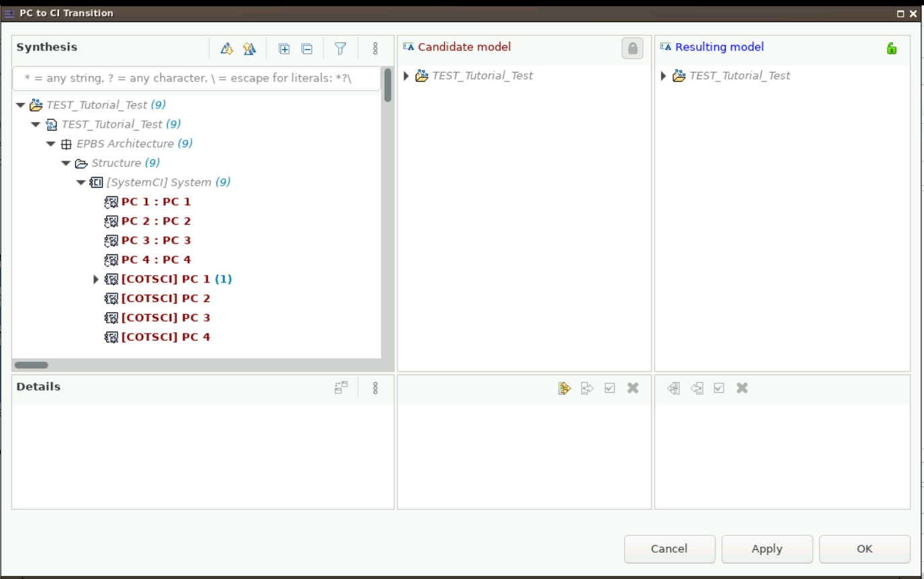Click the Synthesis horizontal scrollbar thumb
The height and width of the screenshot is (579, 924).
(x=32, y=365)
